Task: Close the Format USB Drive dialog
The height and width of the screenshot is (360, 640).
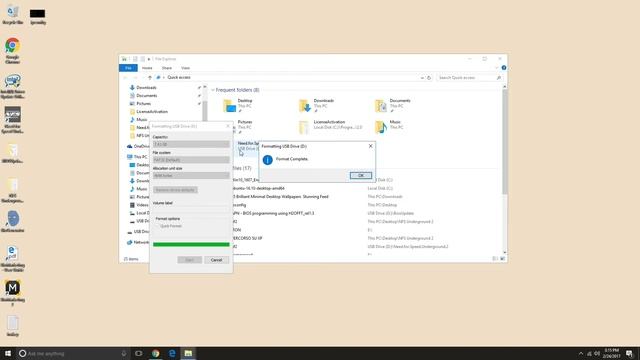Action: (x=228, y=126)
